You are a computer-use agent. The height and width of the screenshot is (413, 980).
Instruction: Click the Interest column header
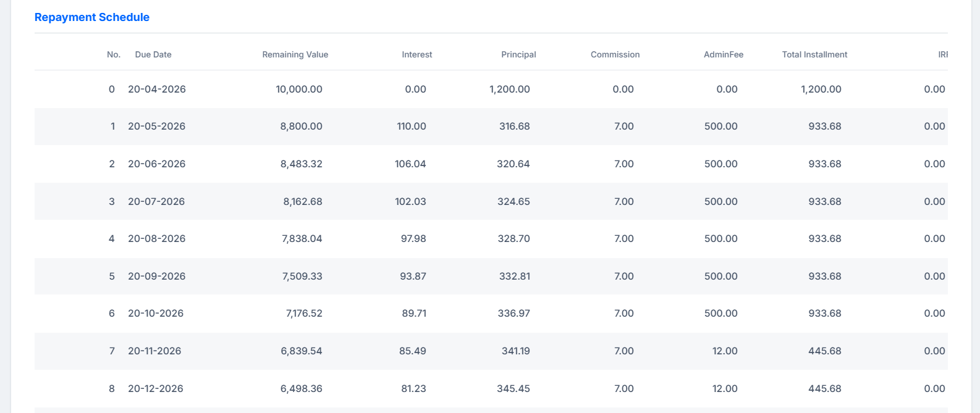click(x=417, y=54)
